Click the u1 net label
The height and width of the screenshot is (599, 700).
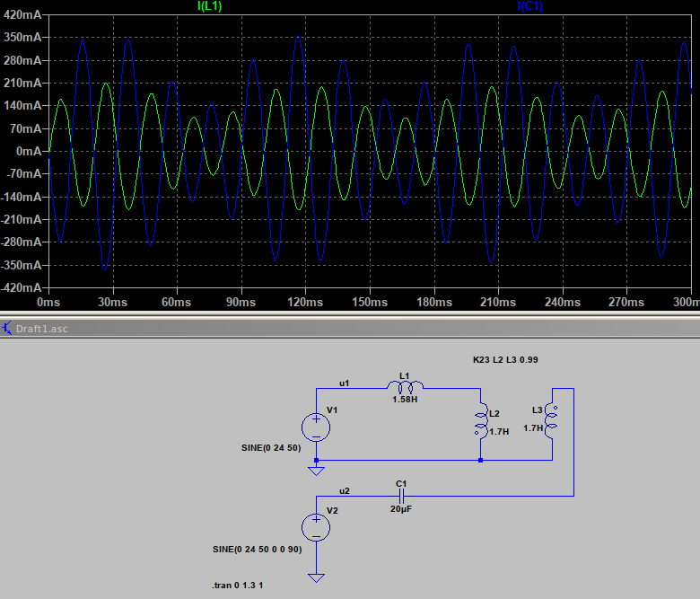[x=344, y=383]
